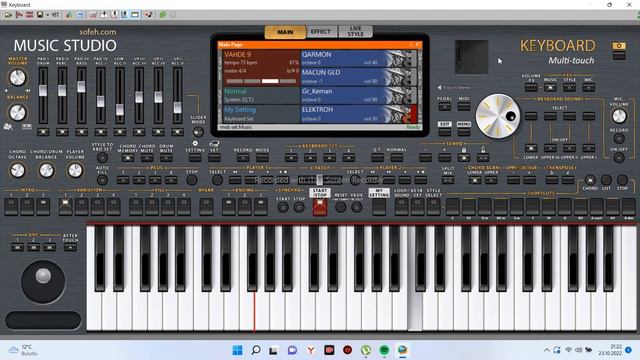This screenshot has width=640, height=360.
Task: Click the floppy disk save icon in the toolbar
Action: [x=40, y=15]
